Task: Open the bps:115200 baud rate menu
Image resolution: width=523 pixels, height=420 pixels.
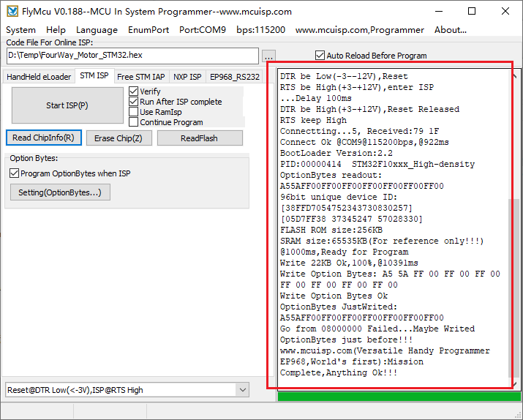Action: pyautogui.click(x=261, y=30)
